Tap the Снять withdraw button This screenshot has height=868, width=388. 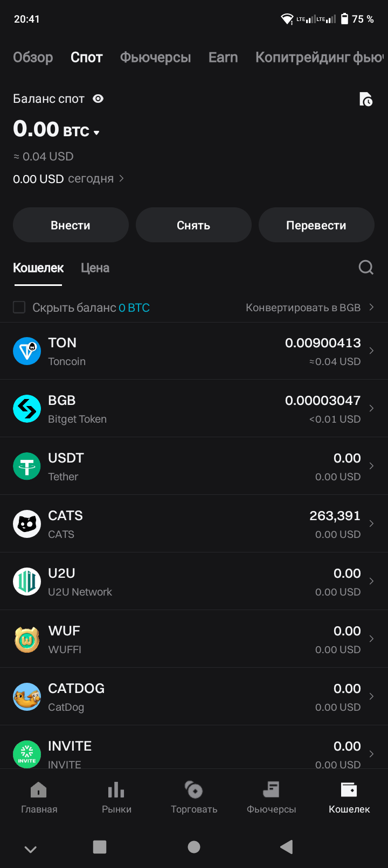click(193, 225)
